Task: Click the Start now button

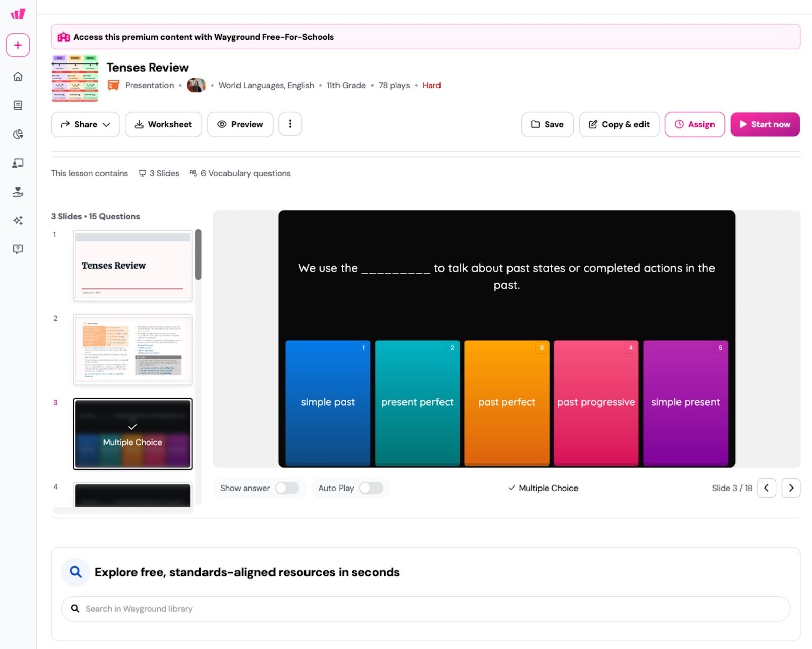Action: click(x=765, y=124)
